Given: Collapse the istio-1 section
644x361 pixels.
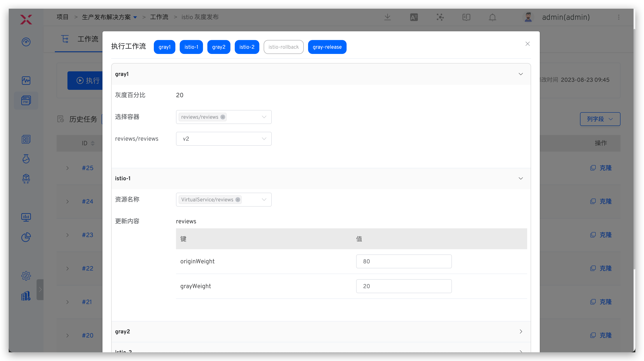Looking at the screenshot, I should 520,178.
